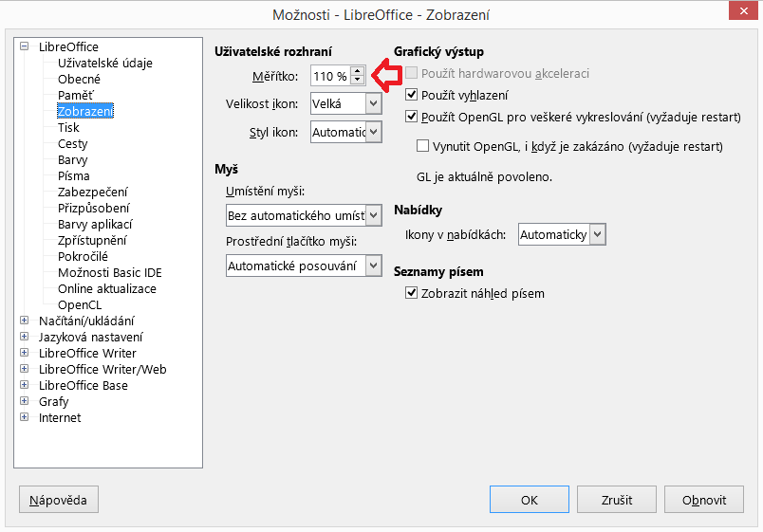Expand the LibreOffice Base tree node
The image size is (763, 532).
tap(25, 385)
